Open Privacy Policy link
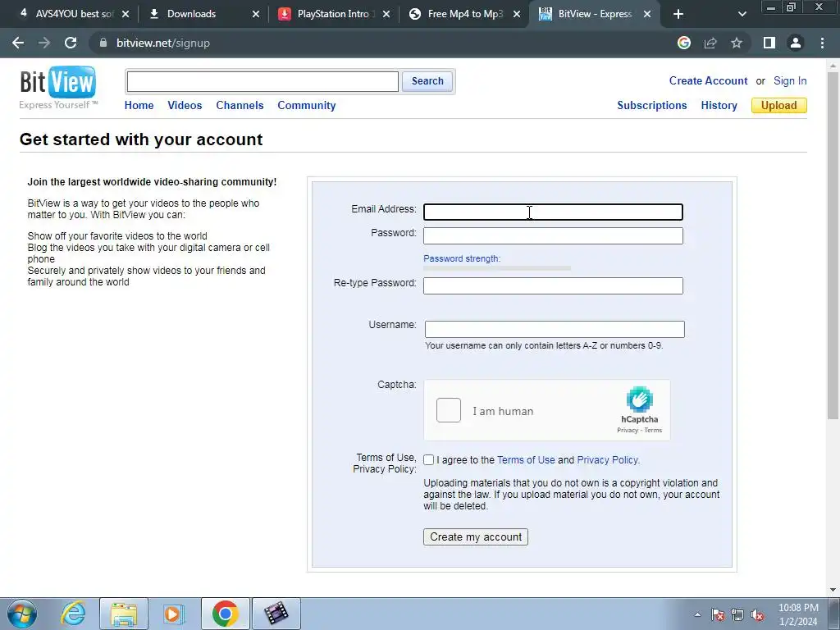 click(x=608, y=459)
